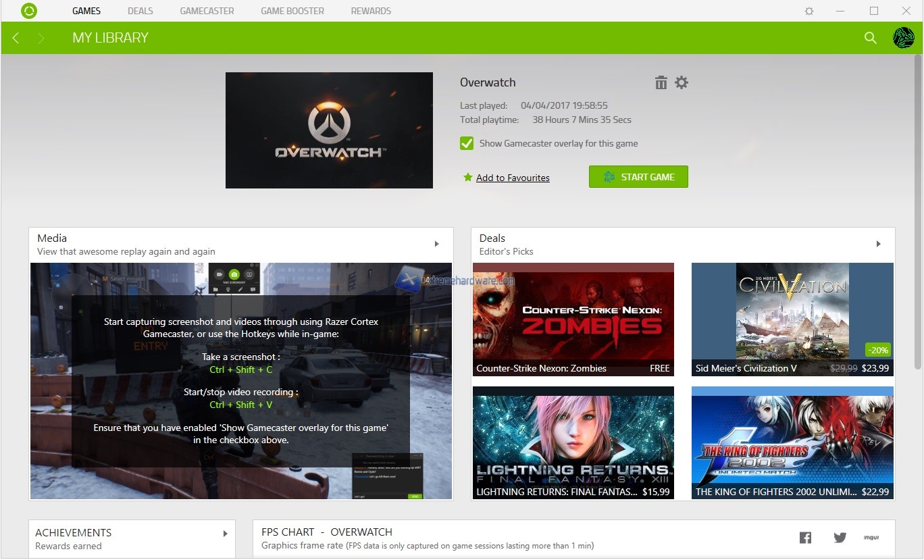The height and width of the screenshot is (560, 924).
Task: Open the search magnifier icon
Action: [x=871, y=38]
